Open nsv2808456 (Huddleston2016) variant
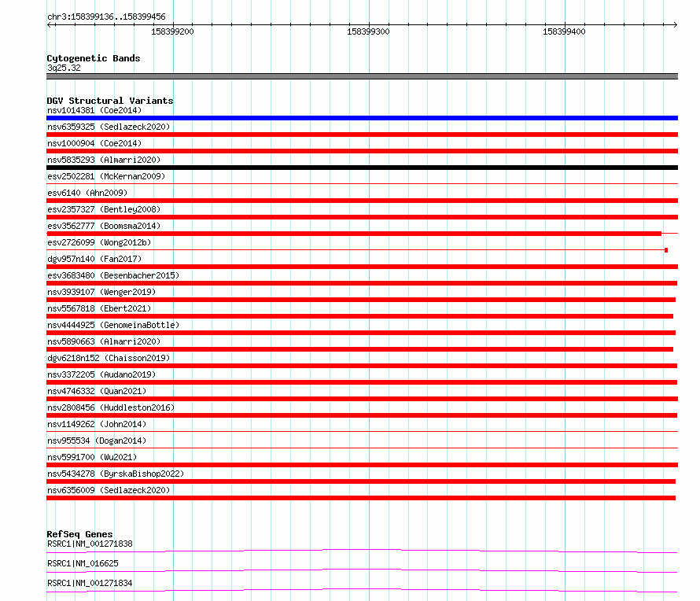 pos(111,407)
